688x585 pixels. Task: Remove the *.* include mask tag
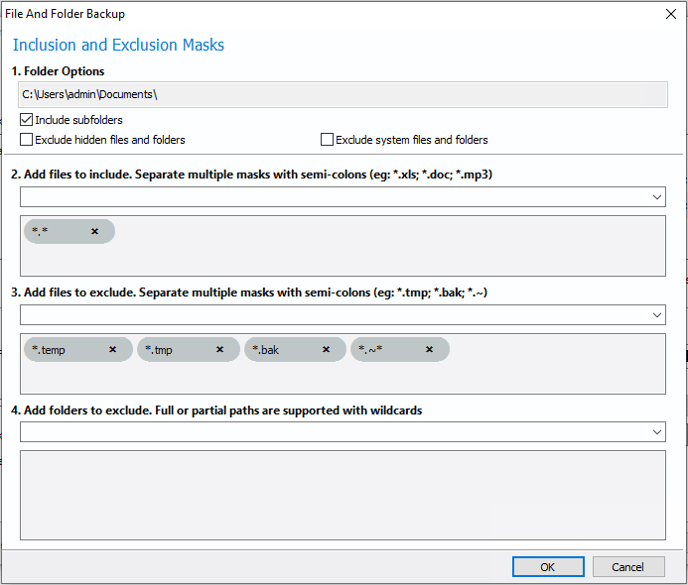point(95,231)
